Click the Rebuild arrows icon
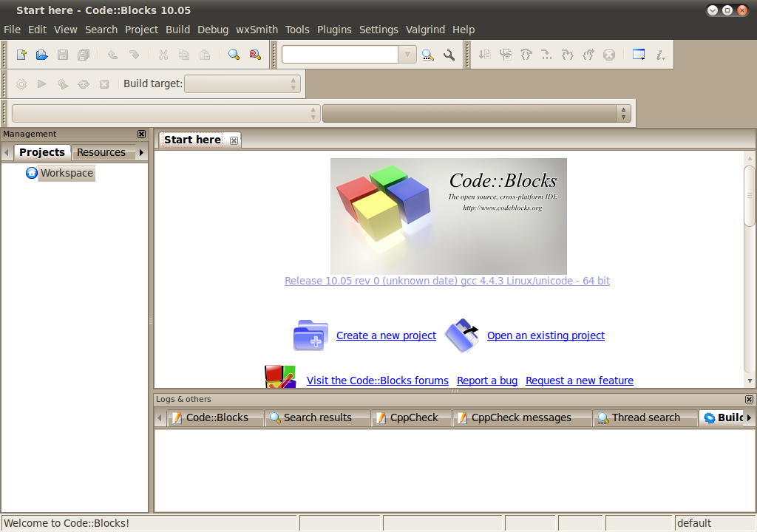 (x=84, y=84)
